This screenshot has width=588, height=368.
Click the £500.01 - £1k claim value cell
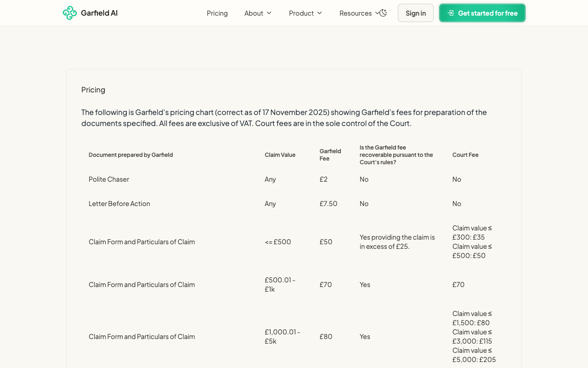click(280, 285)
